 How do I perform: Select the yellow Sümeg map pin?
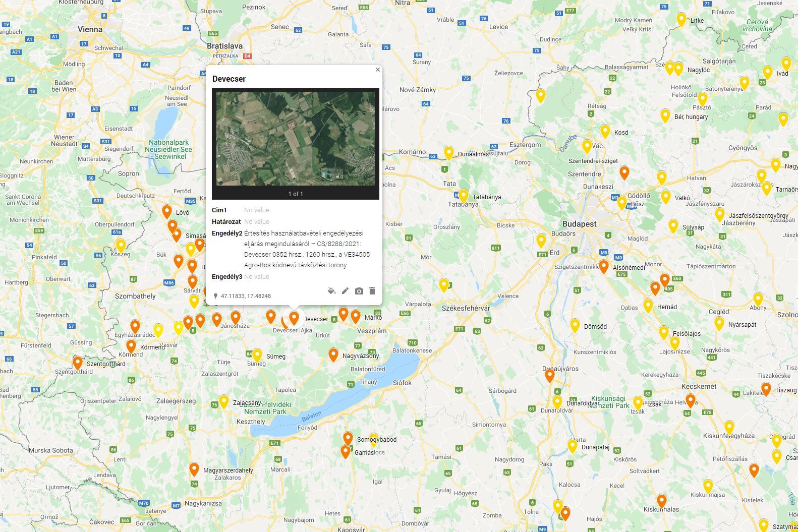tap(257, 356)
